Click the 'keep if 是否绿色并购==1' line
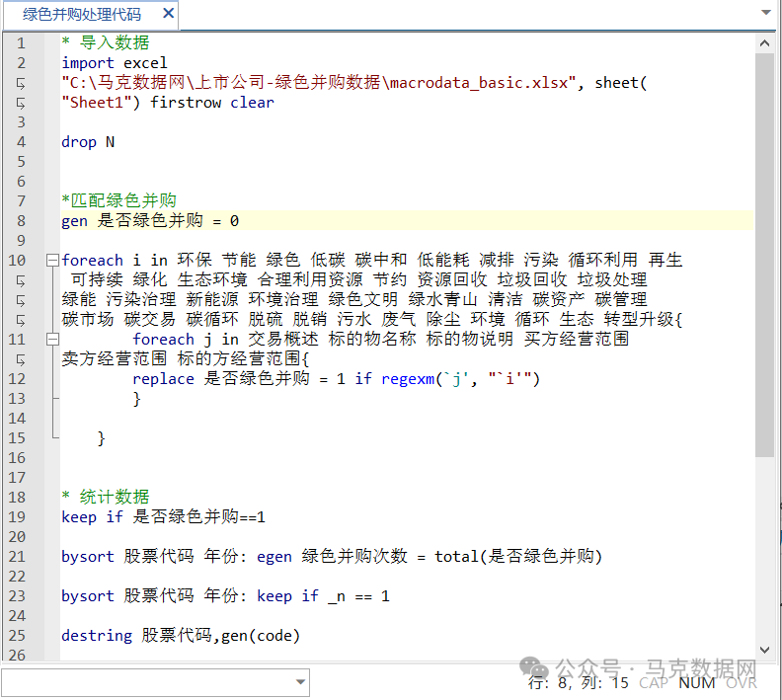 coord(163,516)
